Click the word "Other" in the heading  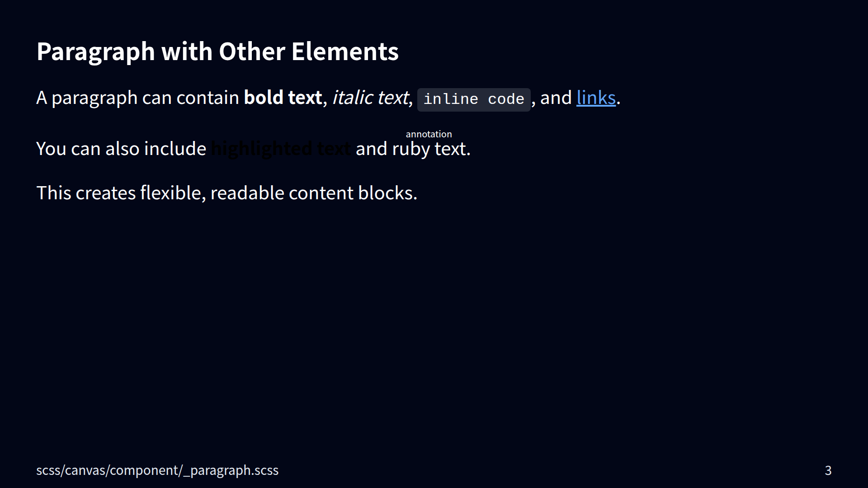[252, 52]
